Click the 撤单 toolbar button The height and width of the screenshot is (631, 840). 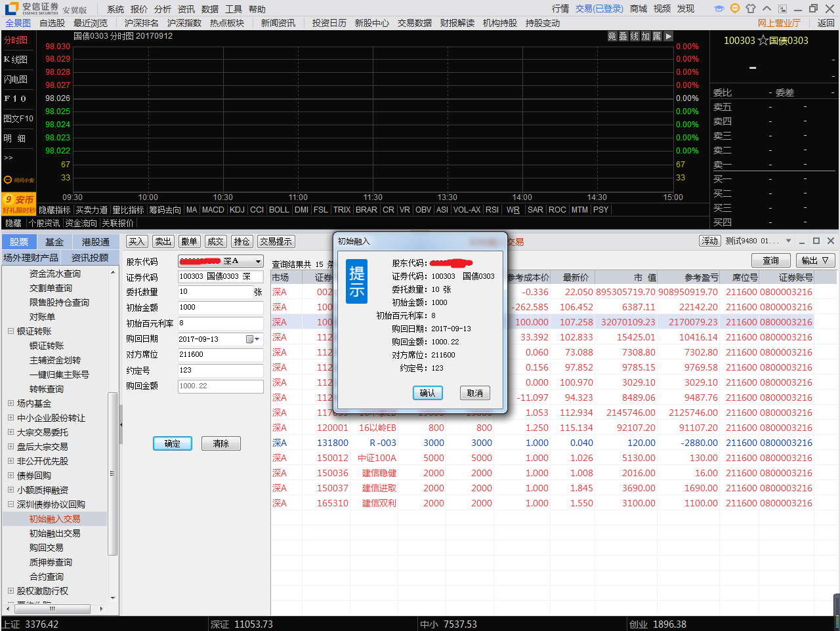(189, 241)
